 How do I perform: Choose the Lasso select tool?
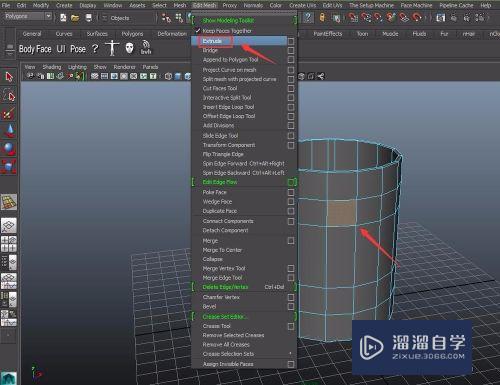click(x=9, y=96)
